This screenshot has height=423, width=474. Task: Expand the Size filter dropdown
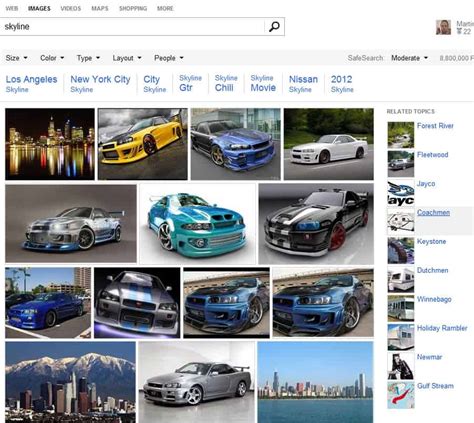16,58
